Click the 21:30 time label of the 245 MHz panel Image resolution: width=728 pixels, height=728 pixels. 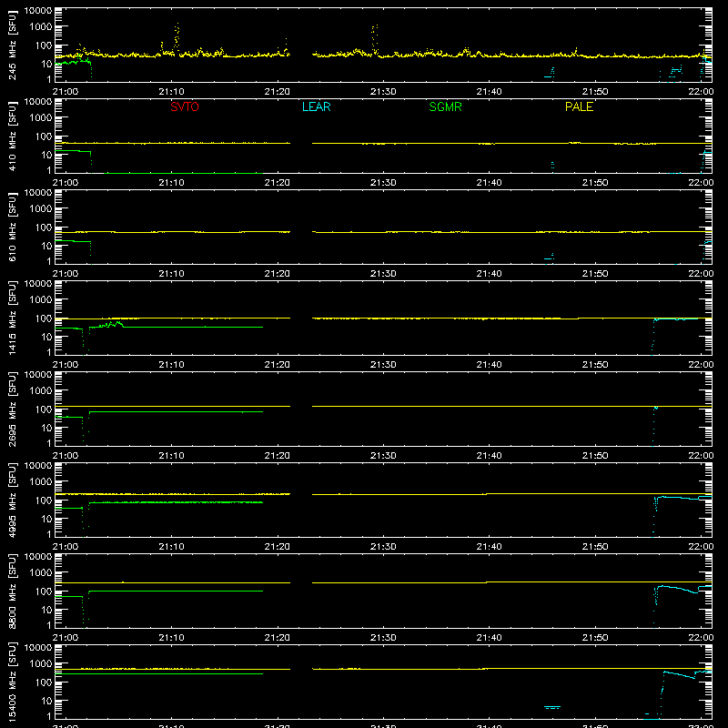(383, 92)
